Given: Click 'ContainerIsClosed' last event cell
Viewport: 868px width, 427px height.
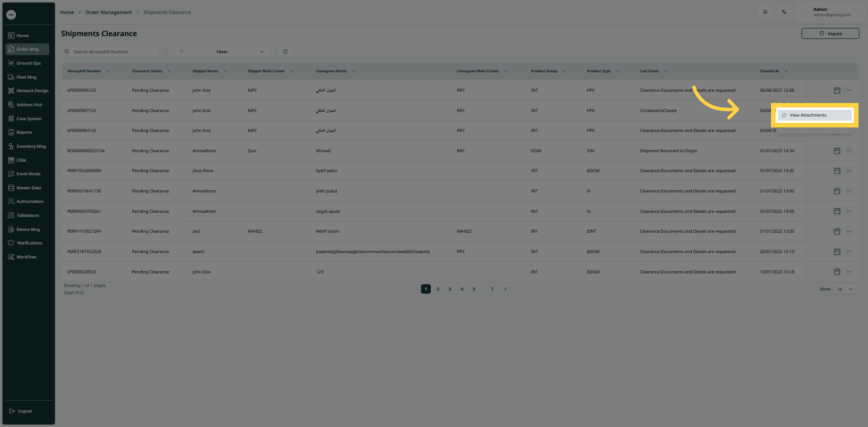Looking at the screenshot, I should (x=658, y=111).
